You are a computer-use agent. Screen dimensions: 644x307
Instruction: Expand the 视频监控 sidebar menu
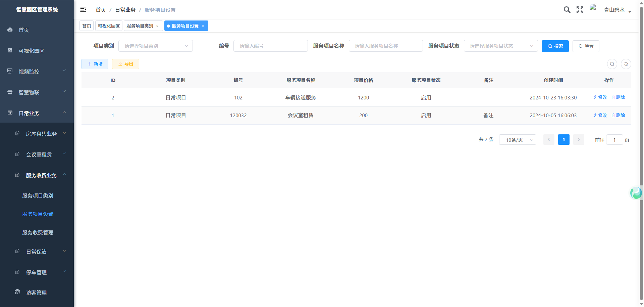click(x=37, y=72)
